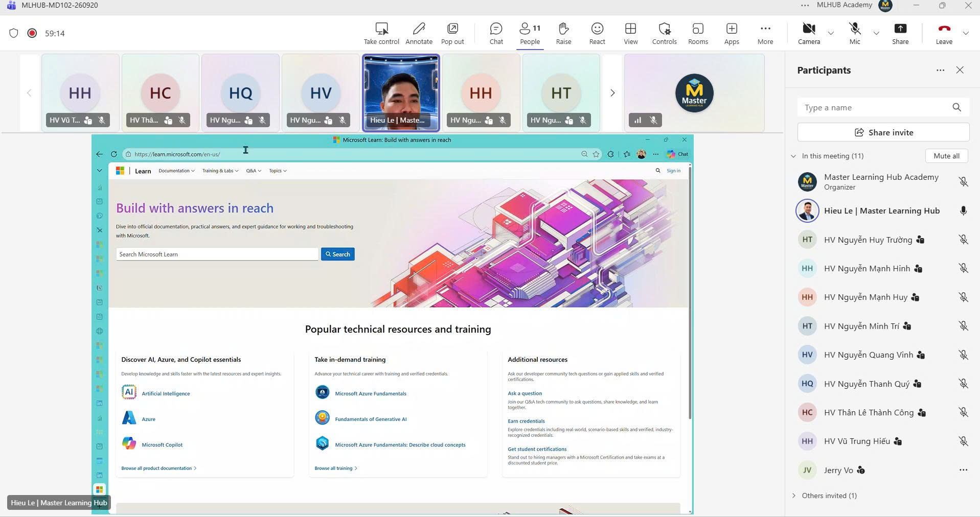Open breakout Rooms
980x517 pixels.
698,34
